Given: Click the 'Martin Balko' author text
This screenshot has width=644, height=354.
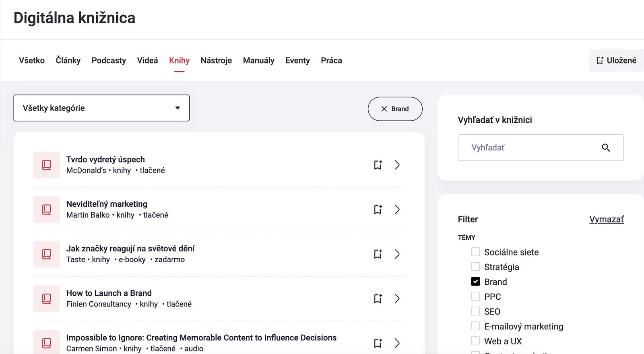Looking at the screenshot, I should click(88, 215).
